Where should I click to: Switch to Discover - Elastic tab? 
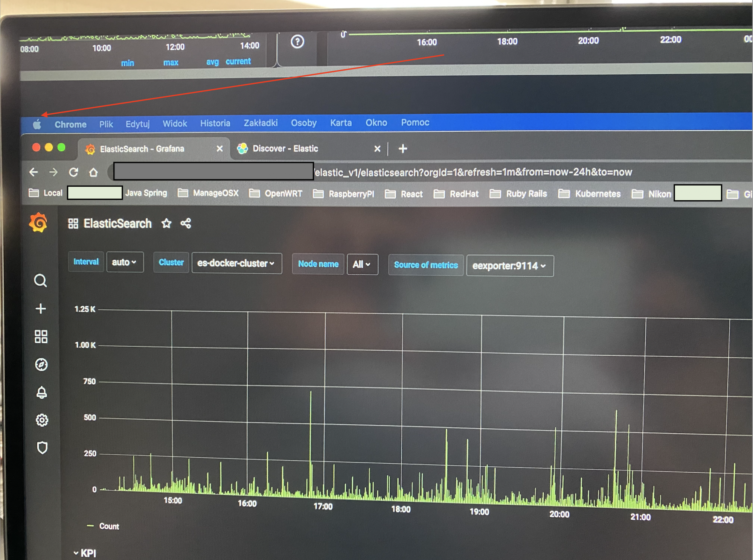(x=309, y=149)
